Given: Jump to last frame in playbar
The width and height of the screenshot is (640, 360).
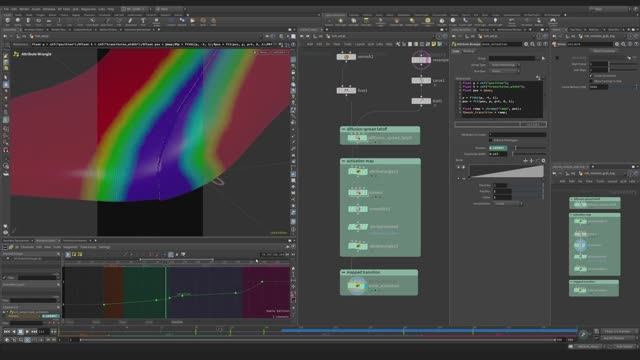Looking at the screenshot, I should [34, 332].
